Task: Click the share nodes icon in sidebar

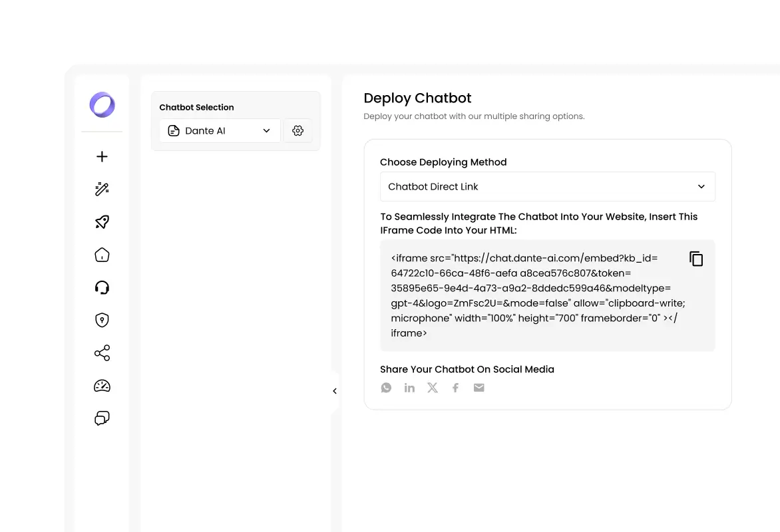Action: click(x=102, y=353)
